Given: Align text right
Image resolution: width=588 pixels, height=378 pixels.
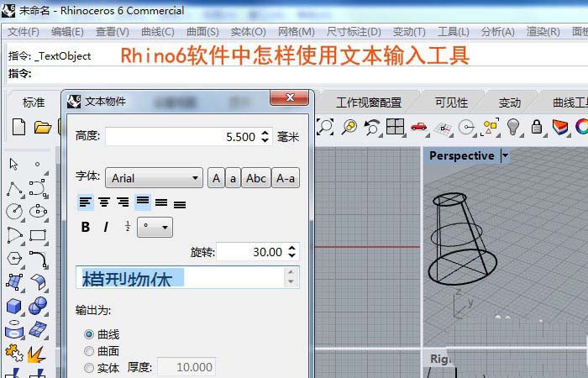Looking at the screenshot, I should 123,202.
